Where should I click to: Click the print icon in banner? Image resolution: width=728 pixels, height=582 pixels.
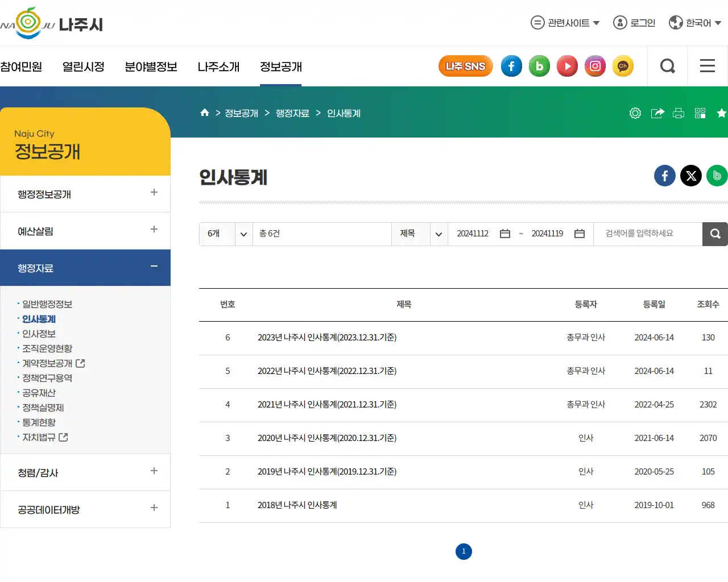click(x=679, y=113)
